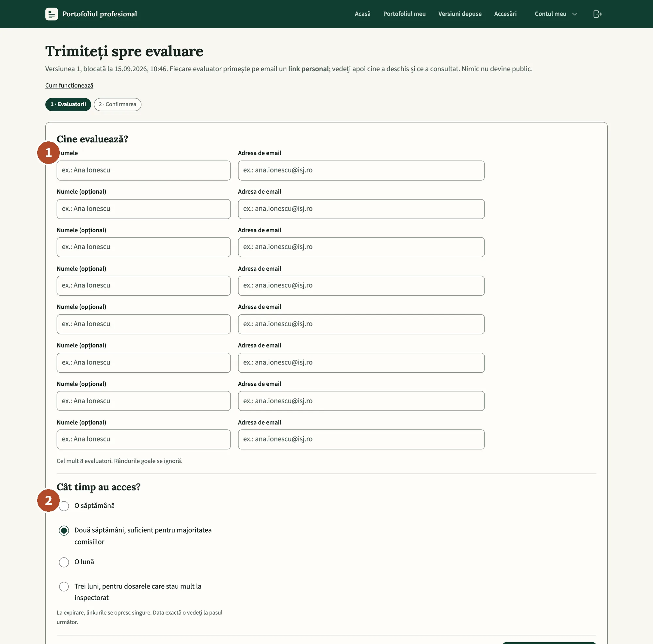Open the Portofoliul meu nav item

click(x=404, y=14)
